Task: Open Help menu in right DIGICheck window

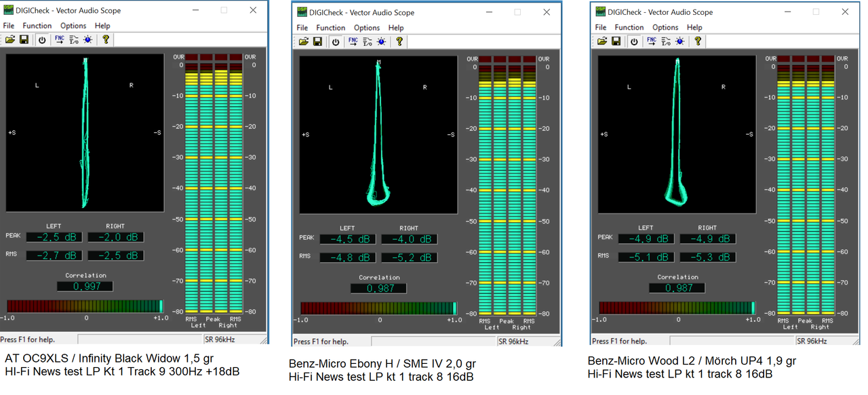Action: click(694, 27)
